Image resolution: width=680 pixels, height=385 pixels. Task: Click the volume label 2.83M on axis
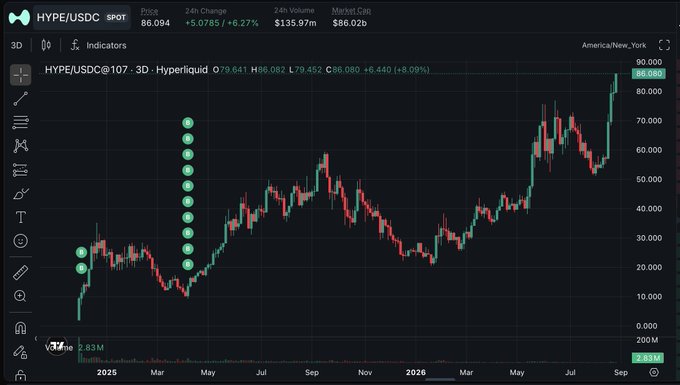click(647, 358)
